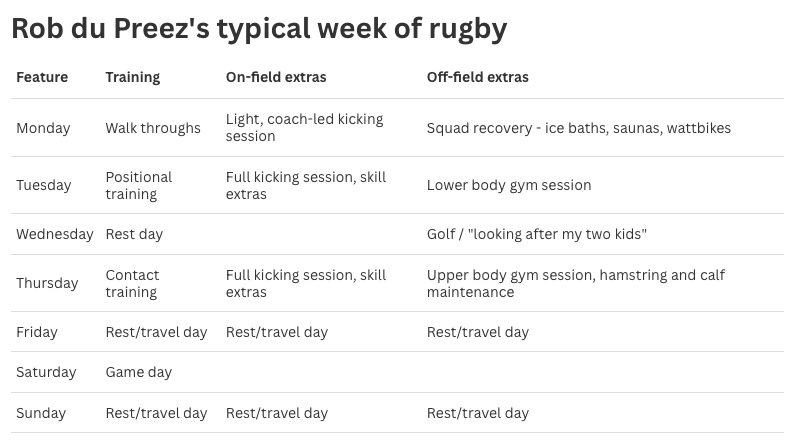Click the Golf and kids cell

pos(536,234)
